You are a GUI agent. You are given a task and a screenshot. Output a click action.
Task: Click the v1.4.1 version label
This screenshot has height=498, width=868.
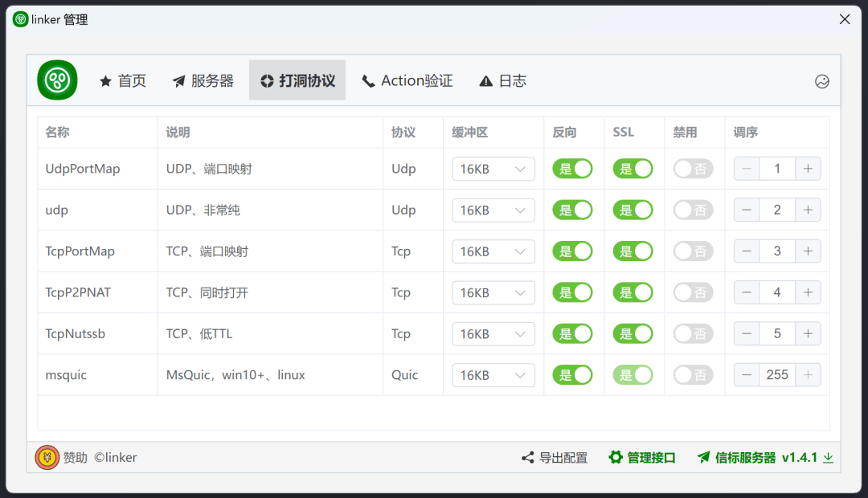pyautogui.click(x=800, y=458)
